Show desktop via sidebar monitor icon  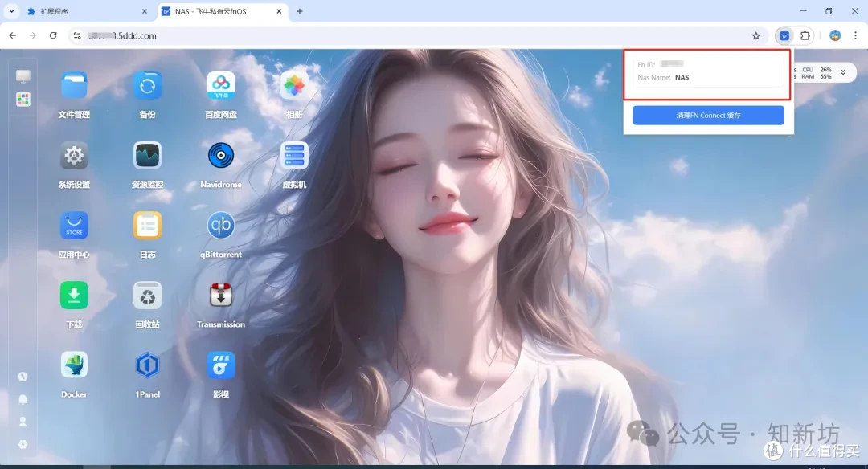coord(23,75)
